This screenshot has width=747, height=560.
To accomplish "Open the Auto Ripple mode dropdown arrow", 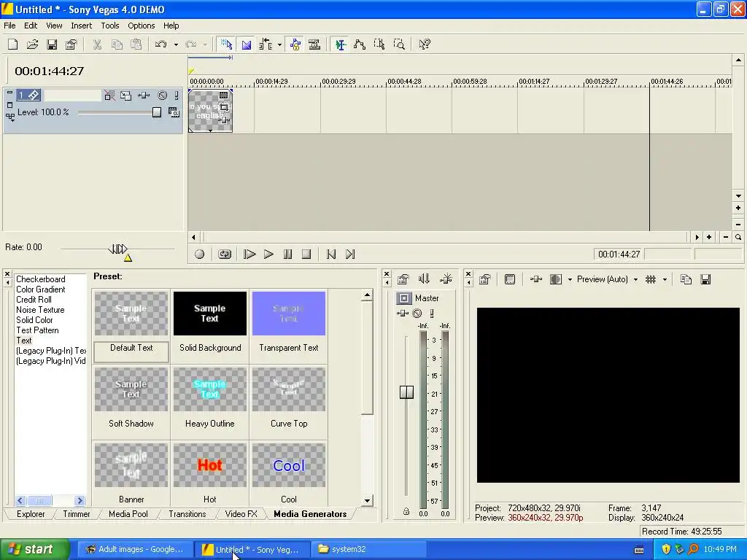I will click(x=279, y=44).
